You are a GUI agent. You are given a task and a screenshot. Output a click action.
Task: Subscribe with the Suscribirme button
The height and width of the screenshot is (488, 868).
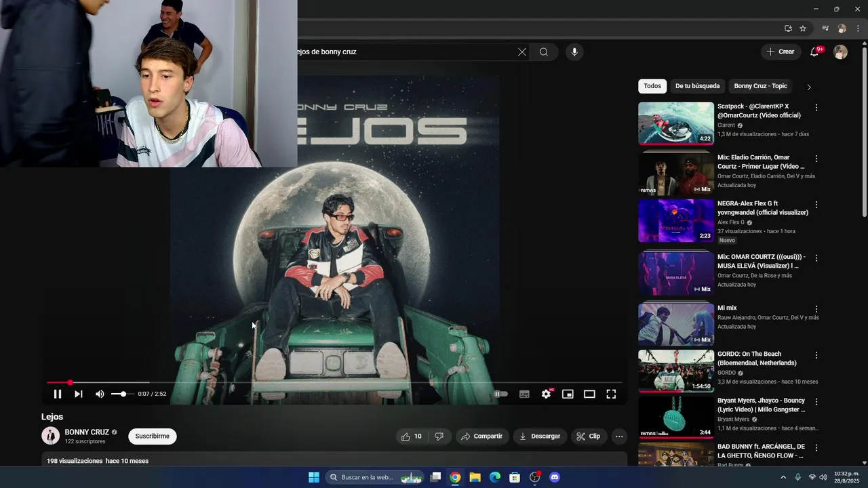pyautogui.click(x=153, y=436)
